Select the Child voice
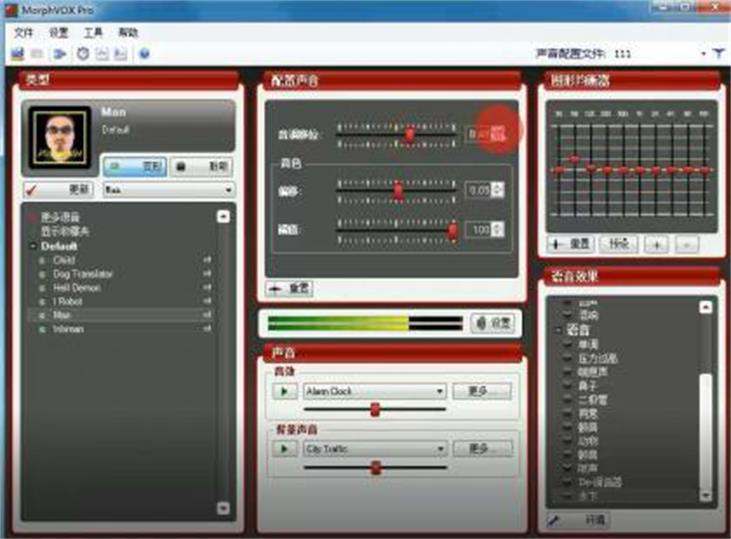 pyautogui.click(x=64, y=260)
